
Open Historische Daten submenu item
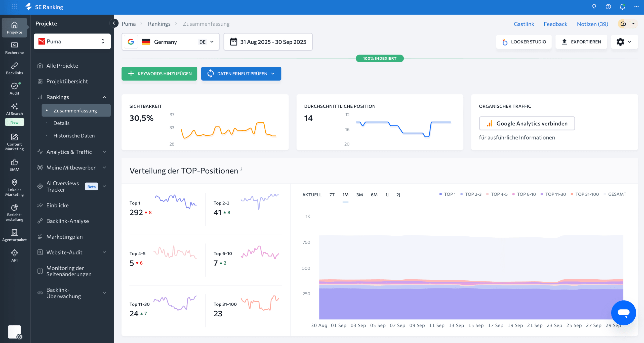coord(74,136)
